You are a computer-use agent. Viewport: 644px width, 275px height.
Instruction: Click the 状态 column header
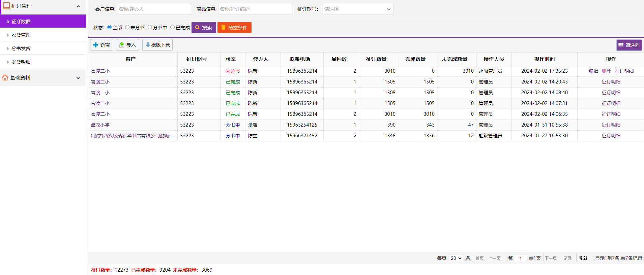click(x=233, y=59)
